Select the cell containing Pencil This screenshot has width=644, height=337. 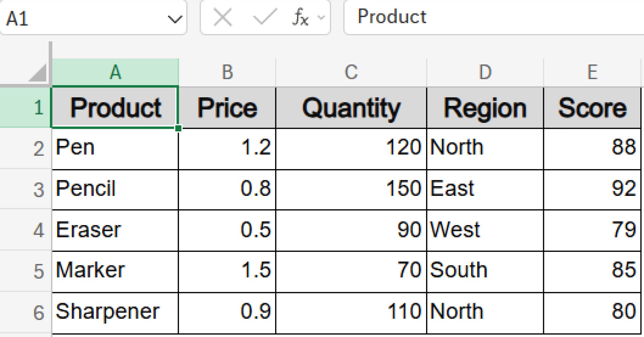(x=115, y=189)
